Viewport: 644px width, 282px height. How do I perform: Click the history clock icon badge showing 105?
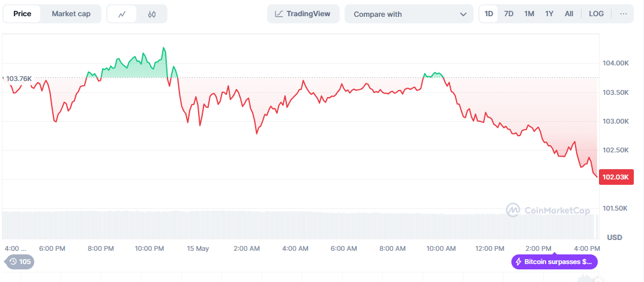19,262
